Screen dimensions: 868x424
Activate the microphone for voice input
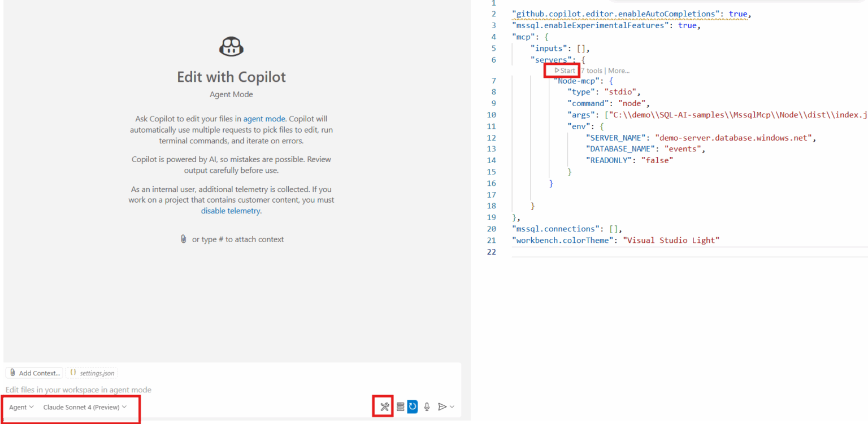427,406
